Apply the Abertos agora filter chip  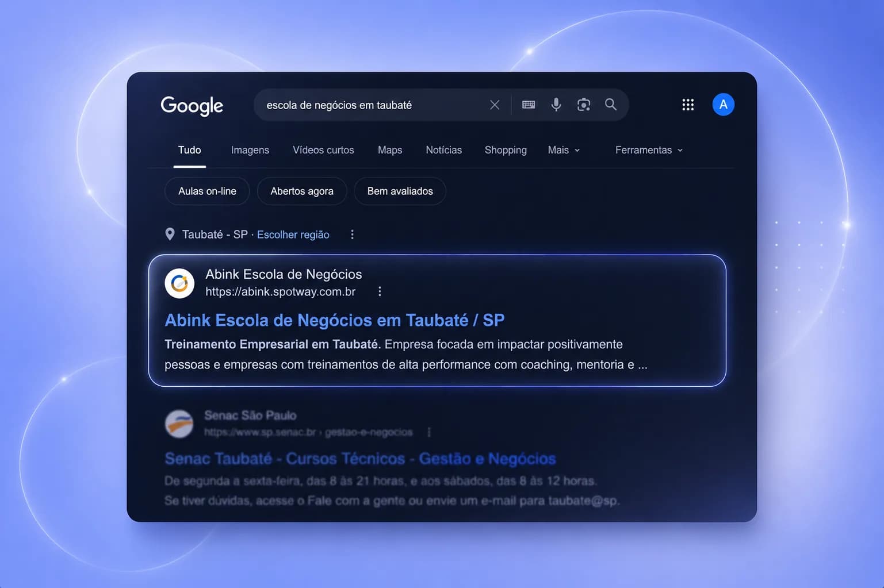click(302, 191)
